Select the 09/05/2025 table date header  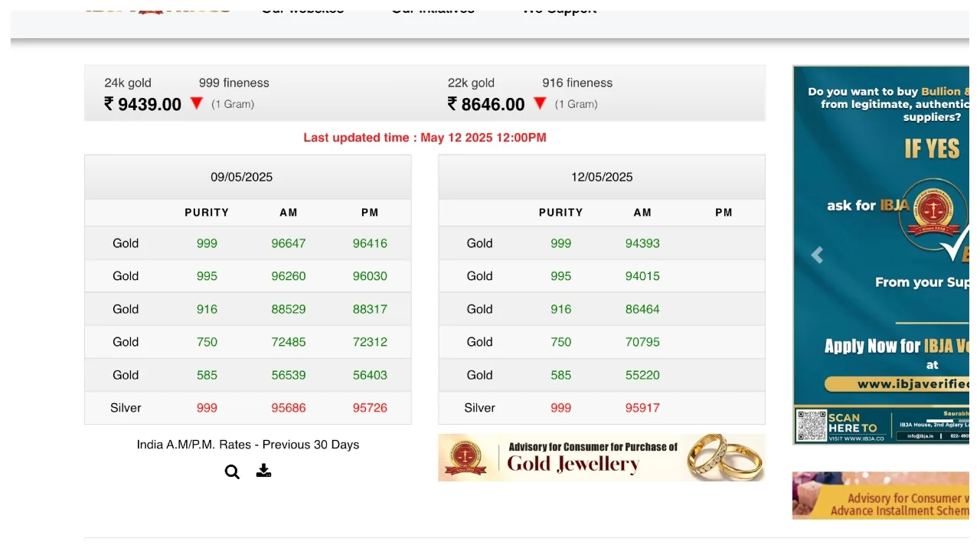(x=242, y=177)
